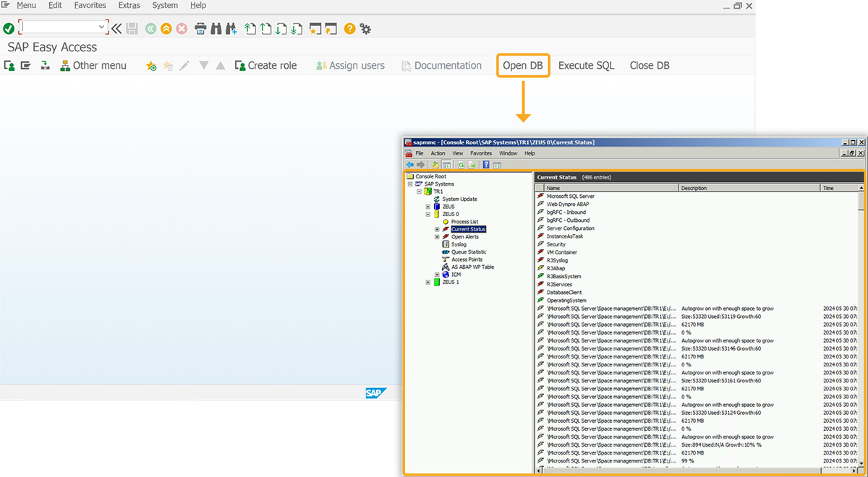
Task: Click the Previous Page icon
Action: coord(265,28)
